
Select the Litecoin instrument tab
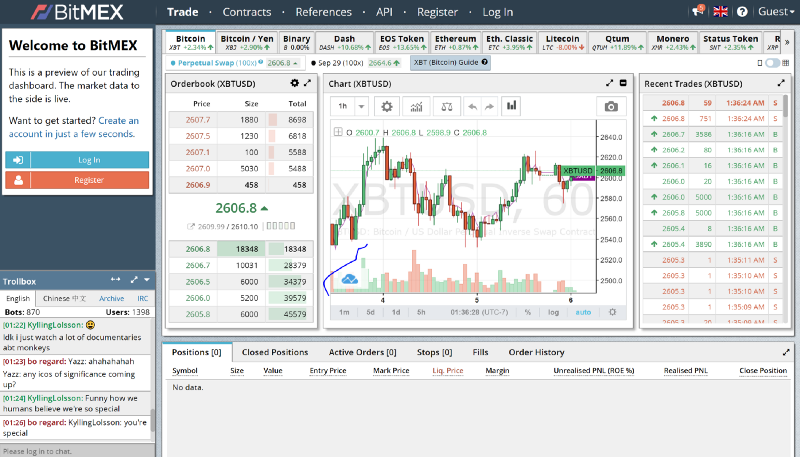(562, 42)
